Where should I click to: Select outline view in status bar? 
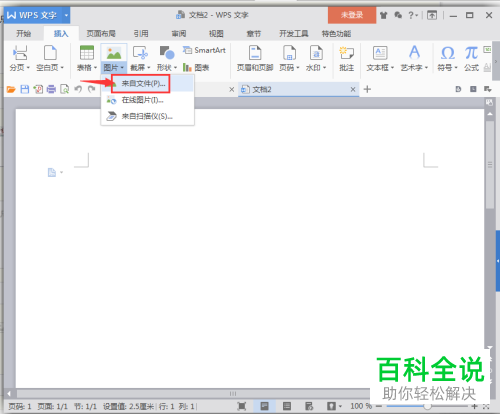point(287,406)
